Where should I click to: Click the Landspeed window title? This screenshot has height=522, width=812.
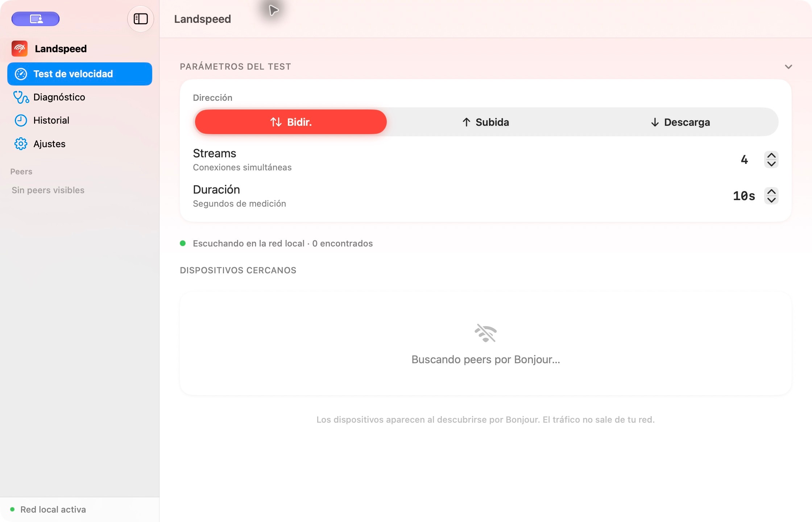pyautogui.click(x=202, y=19)
